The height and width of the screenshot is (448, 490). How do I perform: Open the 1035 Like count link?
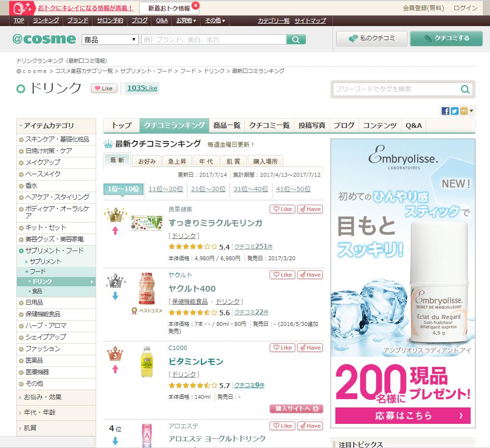point(142,88)
